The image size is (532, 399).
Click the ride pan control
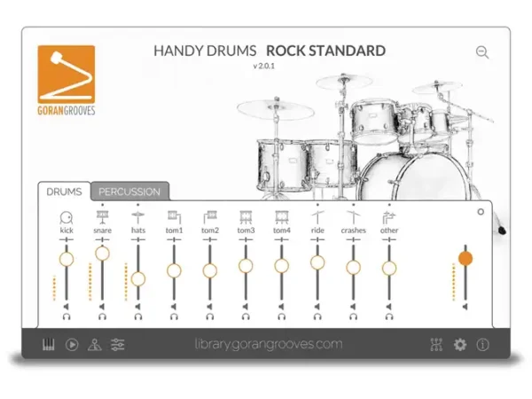317,239
